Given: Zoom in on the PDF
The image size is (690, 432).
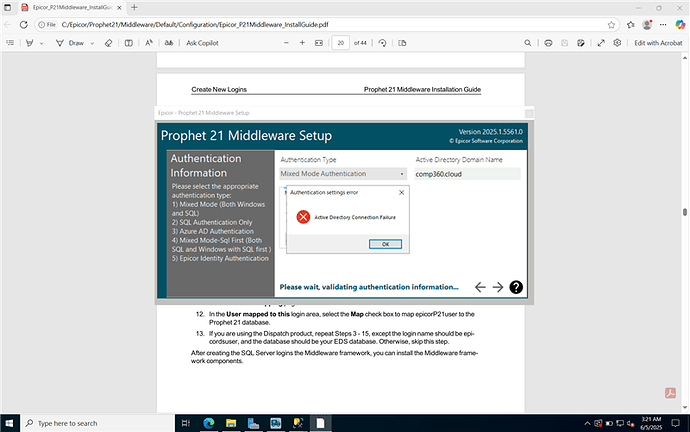Looking at the screenshot, I should pyautogui.click(x=302, y=43).
